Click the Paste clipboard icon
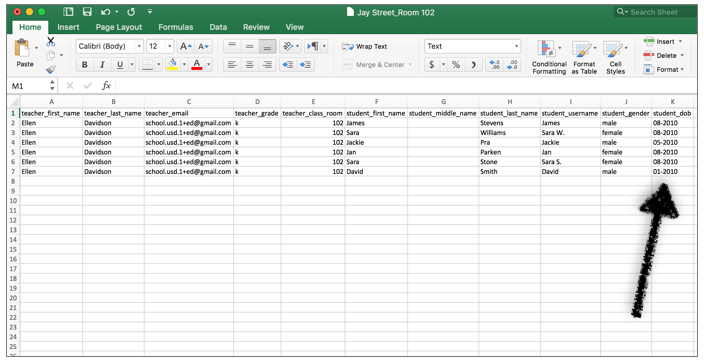The image size is (704, 364). [22, 48]
